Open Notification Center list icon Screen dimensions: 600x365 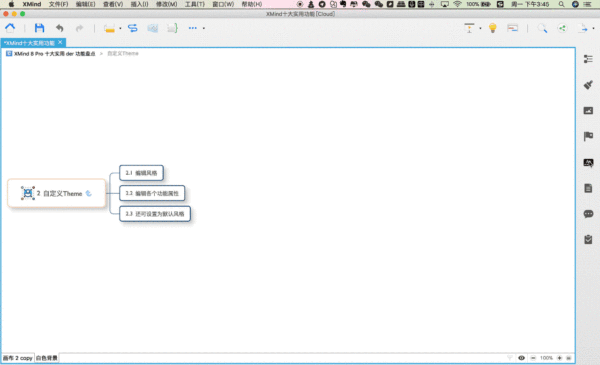click(x=587, y=4)
